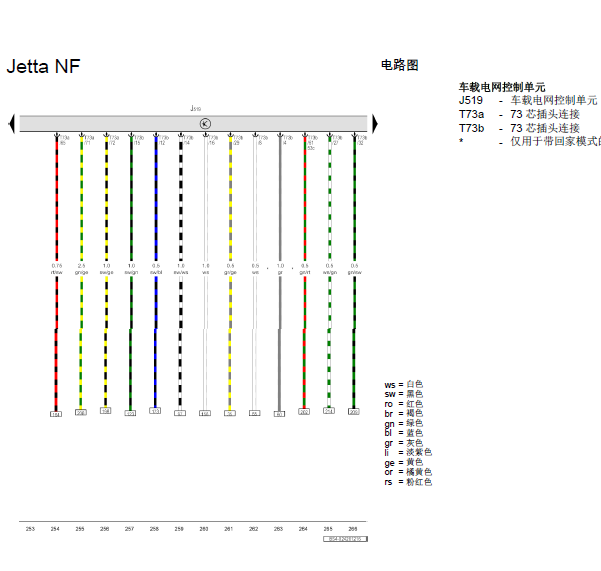This screenshot has height=571, width=601.
Task: Click color code ws = 白色
Action: [404, 384]
